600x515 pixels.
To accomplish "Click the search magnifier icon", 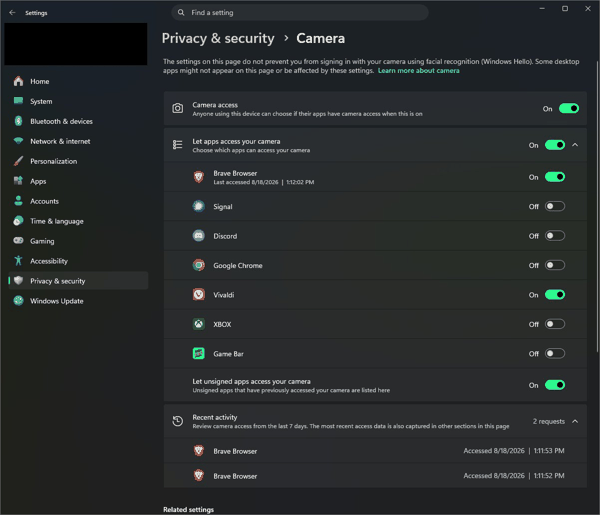I will 181,13.
